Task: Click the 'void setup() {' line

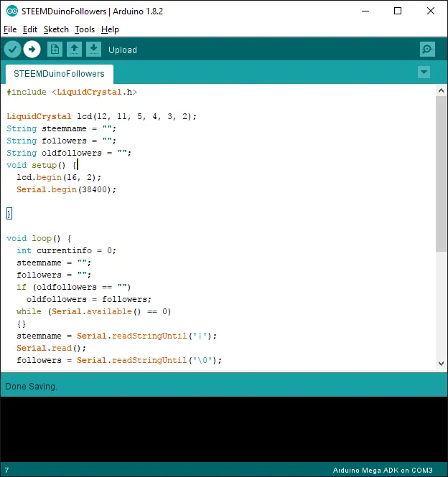Action: 42,165
